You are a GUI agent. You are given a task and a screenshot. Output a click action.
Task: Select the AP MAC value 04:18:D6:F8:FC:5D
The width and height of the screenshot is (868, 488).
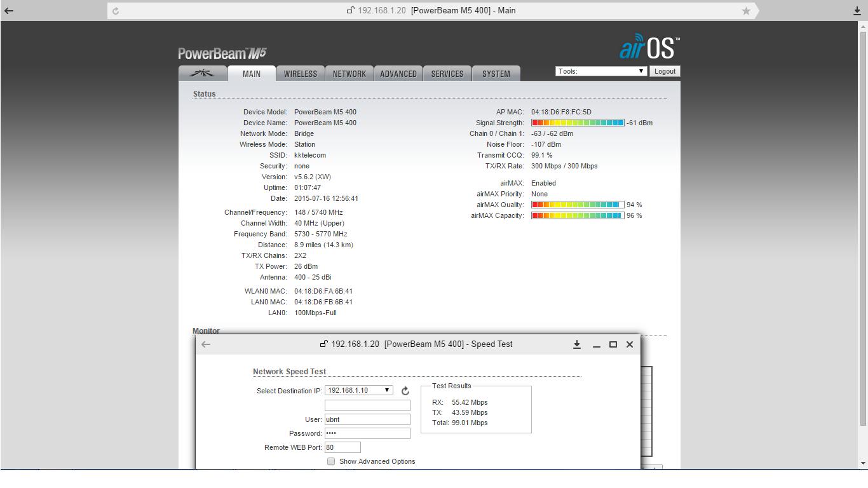coord(561,112)
